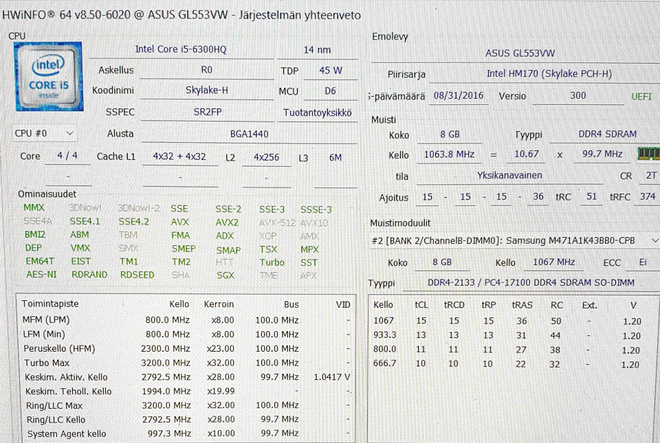660x443 pixels.
Task: Select the ASUS GL553VW motherboard field
Action: point(520,53)
